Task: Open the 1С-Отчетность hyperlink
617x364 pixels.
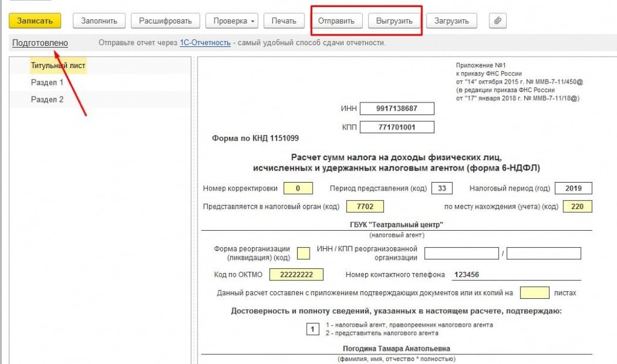Action: coord(205,43)
